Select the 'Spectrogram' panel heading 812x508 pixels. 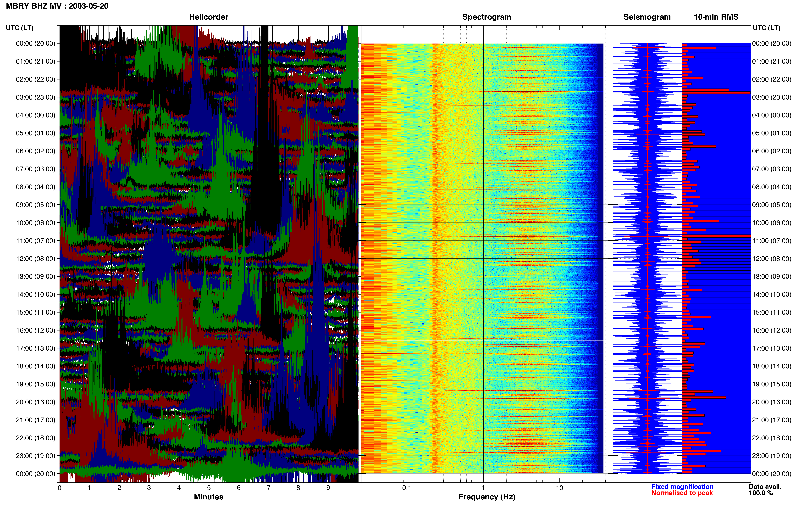tap(487, 17)
